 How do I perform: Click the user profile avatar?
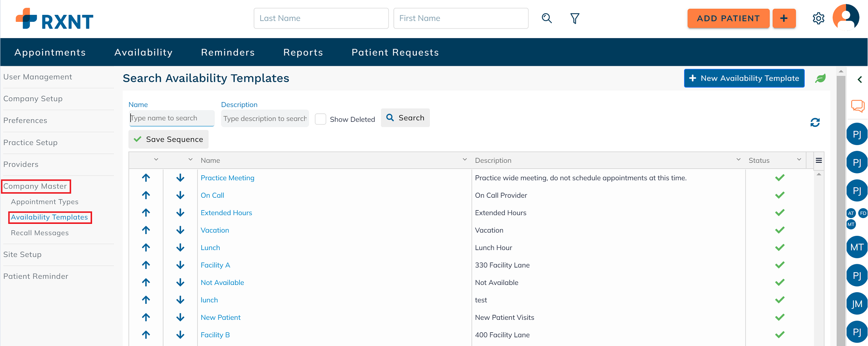(x=846, y=17)
